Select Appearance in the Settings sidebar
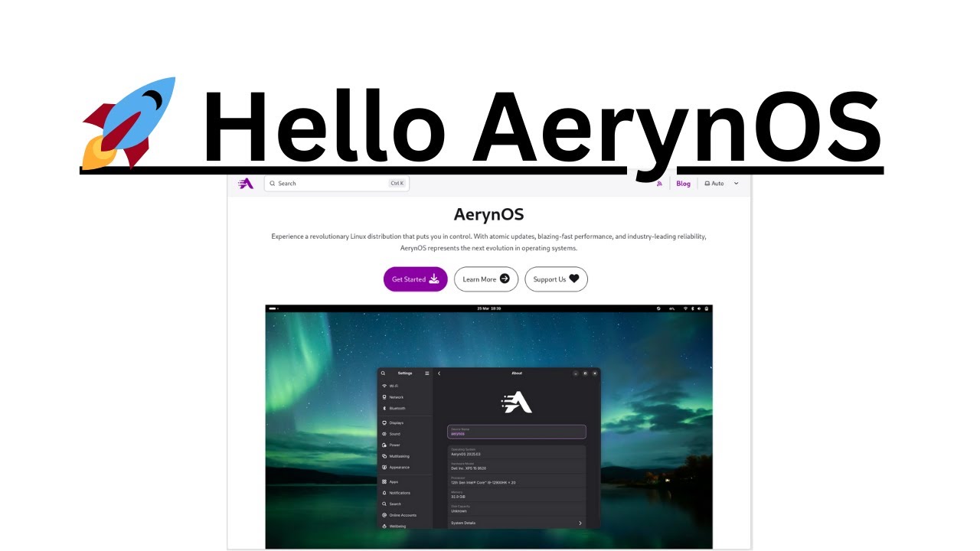The width and height of the screenshot is (980, 551). [x=405, y=467]
